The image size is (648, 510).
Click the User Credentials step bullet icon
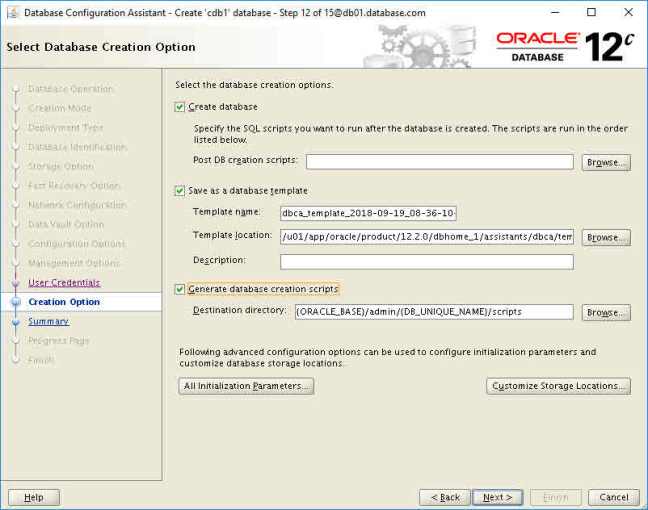[x=15, y=283]
